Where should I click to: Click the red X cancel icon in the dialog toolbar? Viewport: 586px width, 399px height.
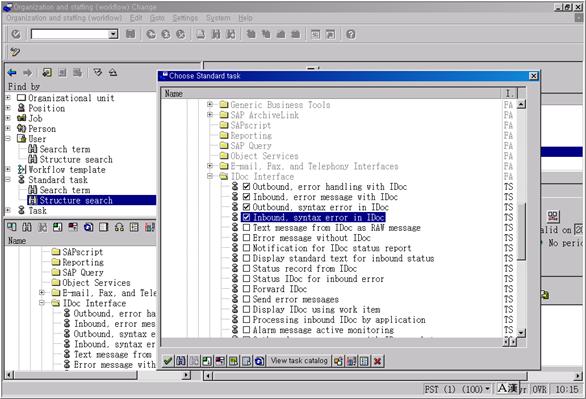377,361
